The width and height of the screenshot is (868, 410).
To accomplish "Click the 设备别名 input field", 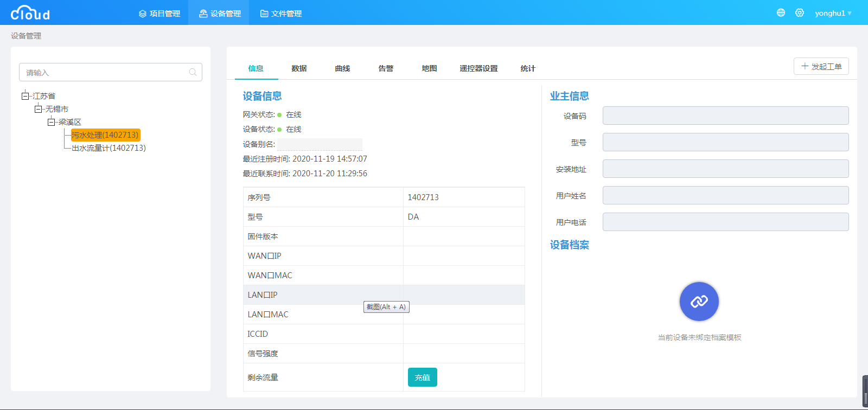I will click(x=320, y=144).
